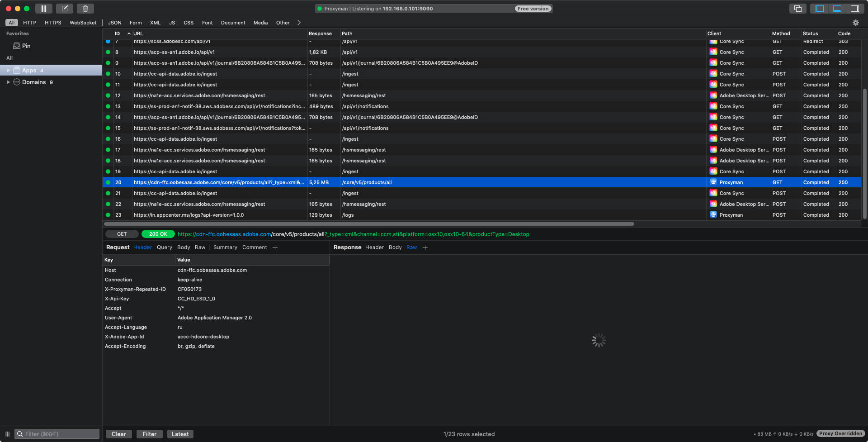Image resolution: width=868 pixels, height=442 pixels.
Task: Click Redirect status cell in row 7
Action: pyautogui.click(x=813, y=41)
